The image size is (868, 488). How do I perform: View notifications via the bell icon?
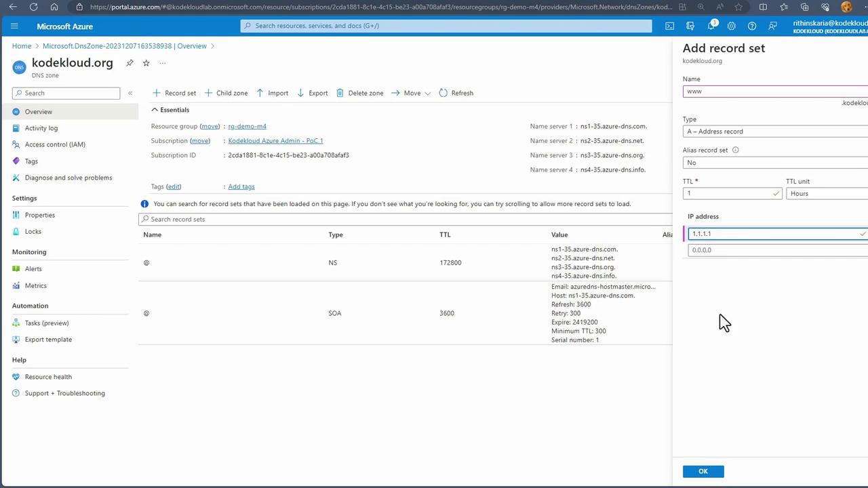[711, 26]
